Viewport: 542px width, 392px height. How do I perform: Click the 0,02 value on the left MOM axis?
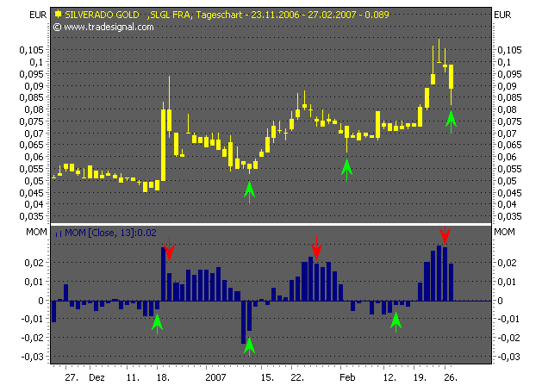tap(34, 263)
